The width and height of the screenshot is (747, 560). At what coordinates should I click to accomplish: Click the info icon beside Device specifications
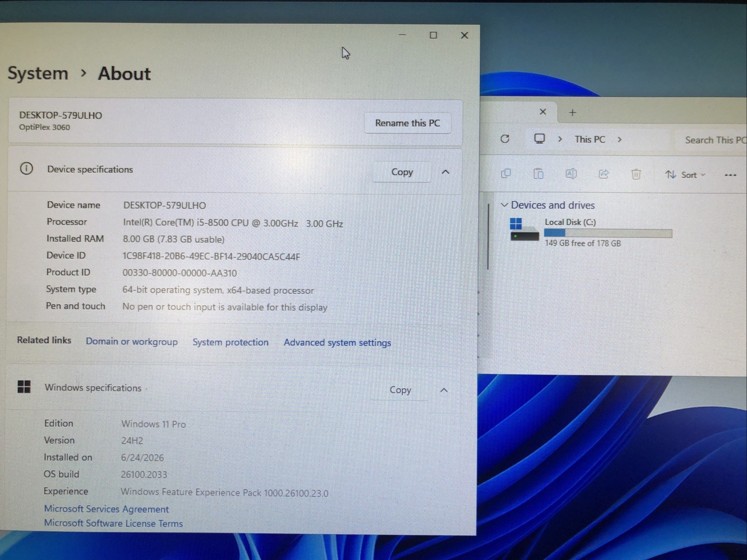click(x=27, y=169)
